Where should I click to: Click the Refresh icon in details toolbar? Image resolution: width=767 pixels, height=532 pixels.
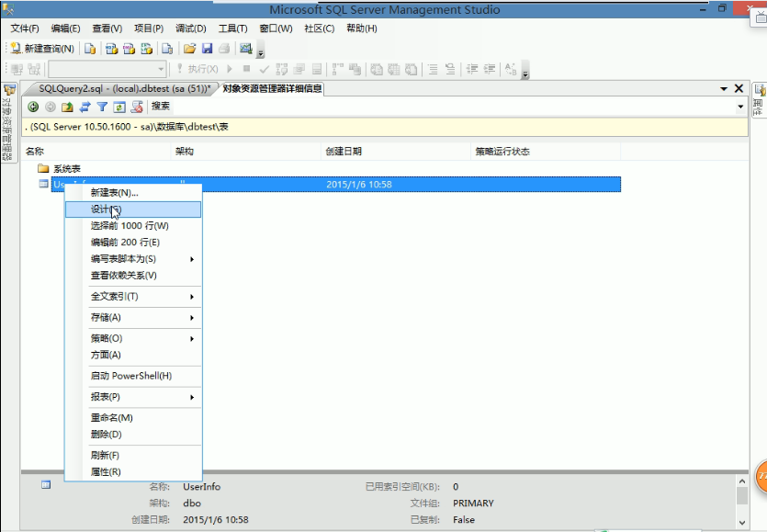pos(119,107)
